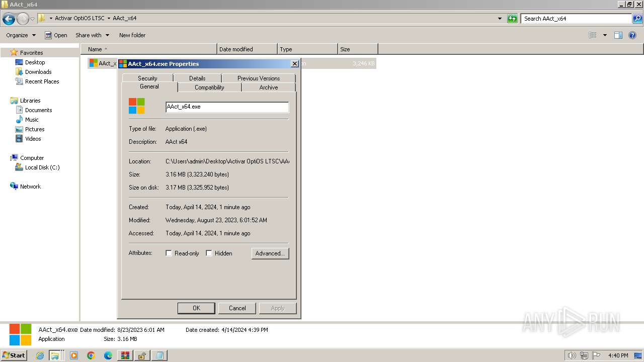Open the Start menu
Image resolution: width=644 pixels, height=362 pixels.
pos(14,355)
